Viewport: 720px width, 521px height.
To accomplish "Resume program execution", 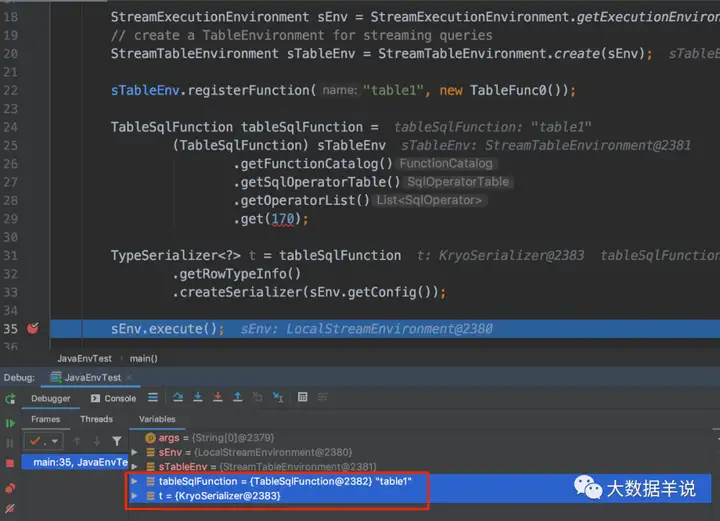I will tap(10, 423).
